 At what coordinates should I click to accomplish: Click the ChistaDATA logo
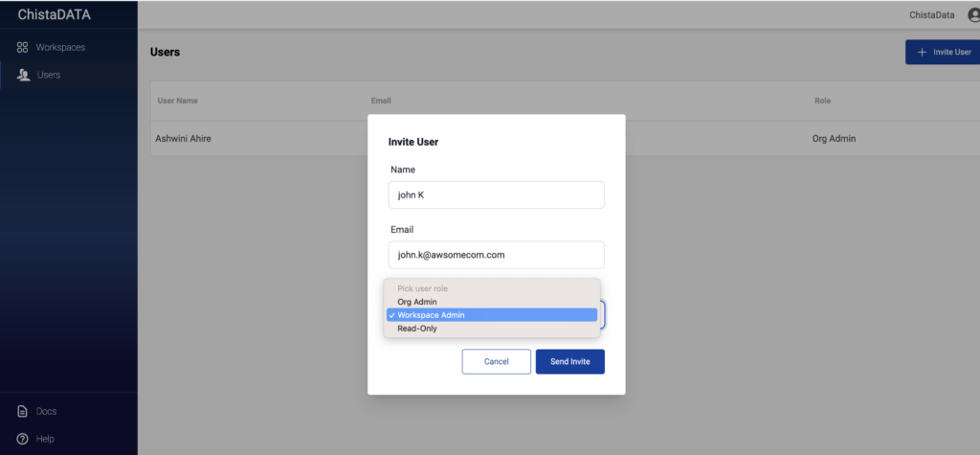pos(55,15)
